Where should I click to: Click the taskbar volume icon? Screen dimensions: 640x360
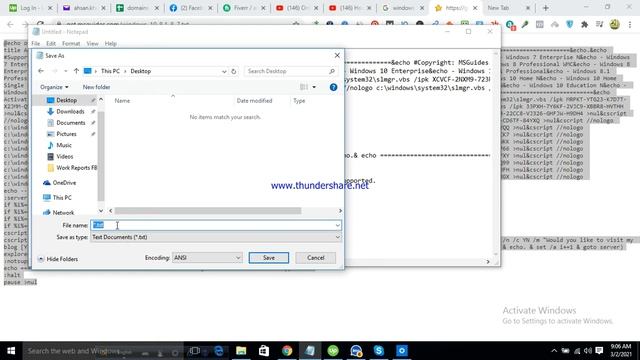[587, 351]
